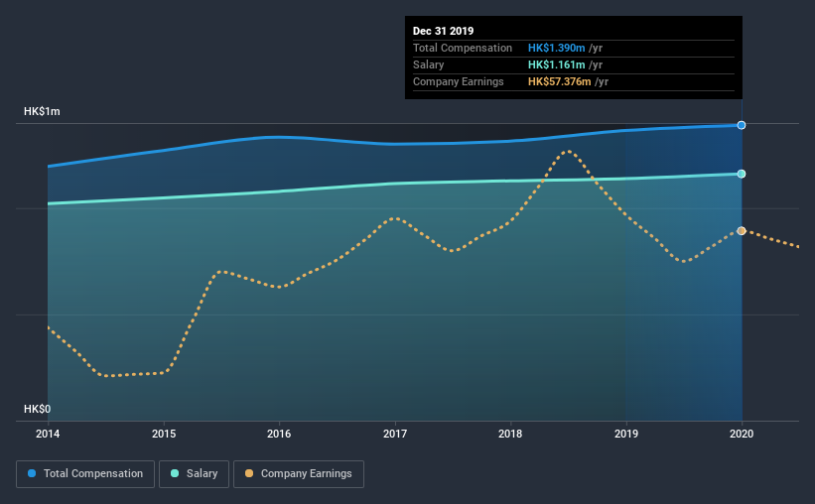Click the HK$1m y-axis label
This screenshot has width=815, height=504.
(42, 112)
